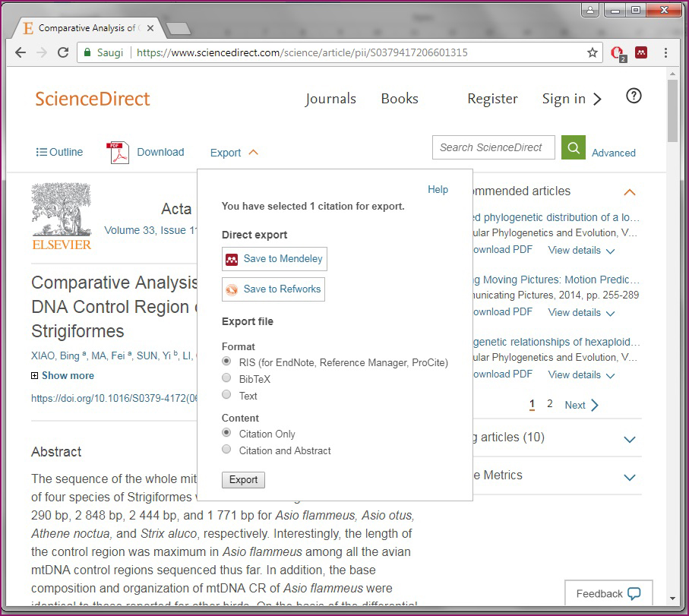
Task: Click the PDF Download icon
Action: point(118,153)
